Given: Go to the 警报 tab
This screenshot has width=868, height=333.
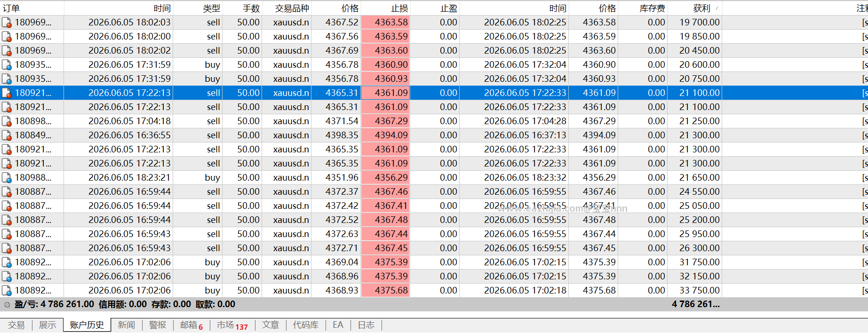Looking at the screenshot, I should pyautogui.click(x=157, y=325).
